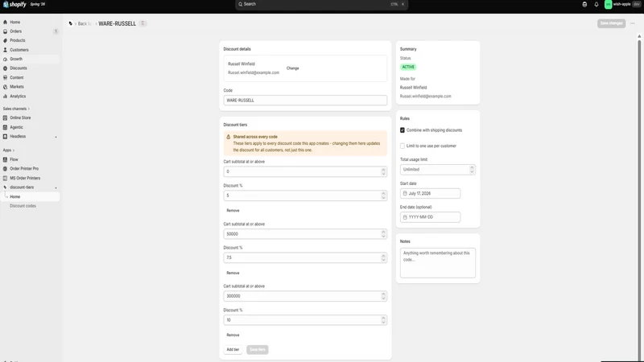
Task: Go to Analytics in the sidebar
Action: (18, 96)
